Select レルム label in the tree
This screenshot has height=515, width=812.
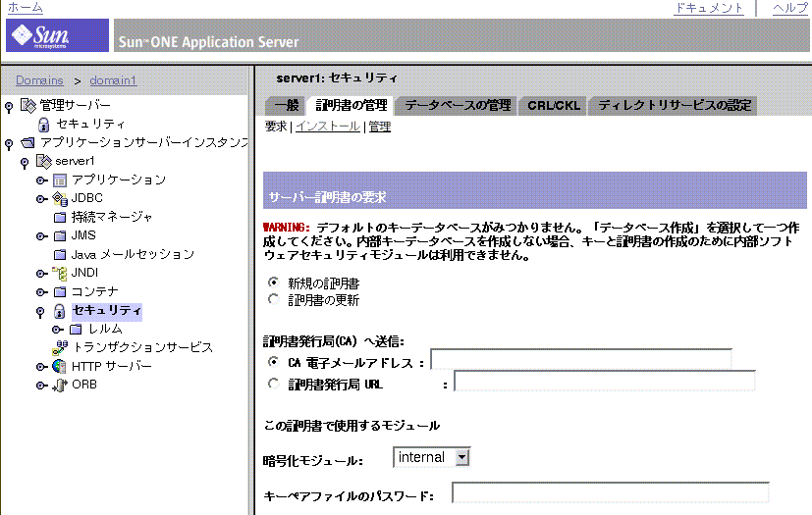click(x=105, y=329)
